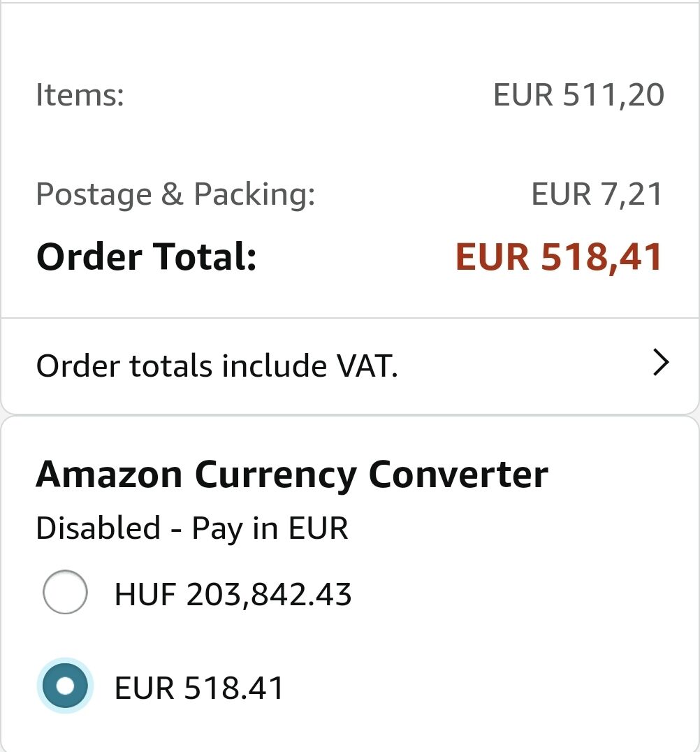Image resolution: width=700 pixels, height=752 pixels.
Task: Click the 'Disabled - Pay in EUR' status text
Action: click(192, 528)
